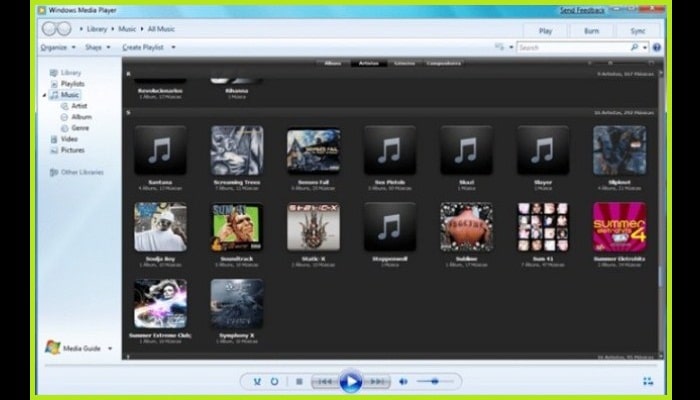Open the Slipknot album art
The width and height of the screenshot is (700, 400).
(620, 150)
